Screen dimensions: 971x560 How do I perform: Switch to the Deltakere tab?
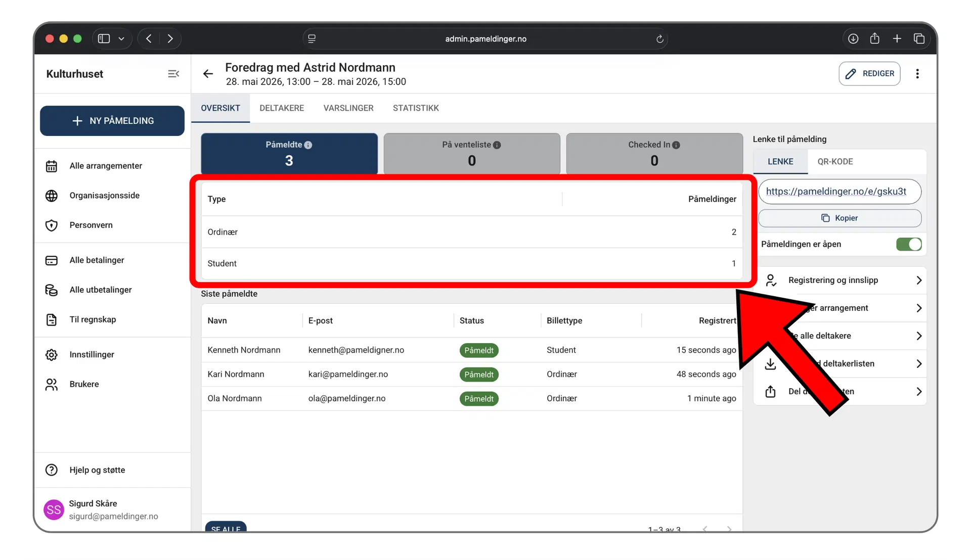282,108
